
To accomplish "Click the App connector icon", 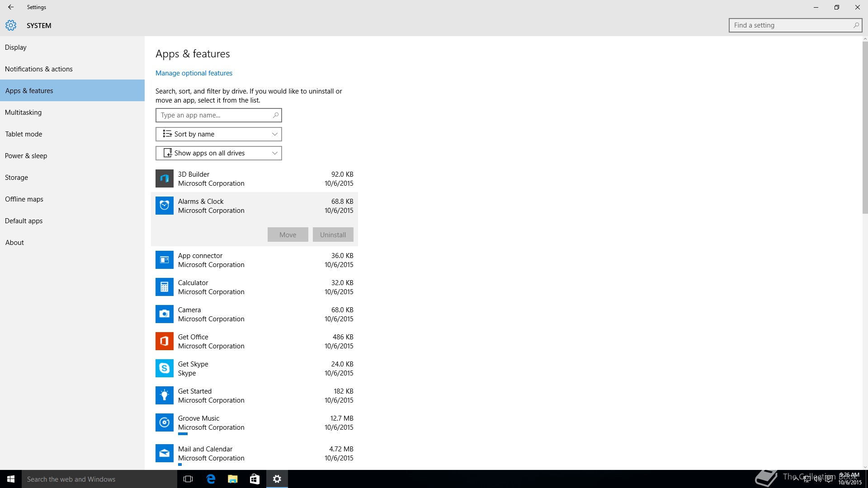I will 165,260.
